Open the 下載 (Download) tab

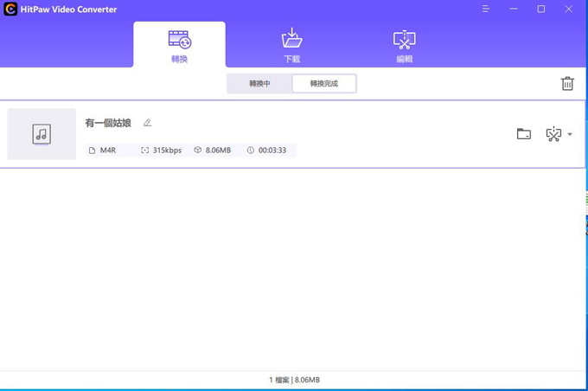click(x=292, y=45)
